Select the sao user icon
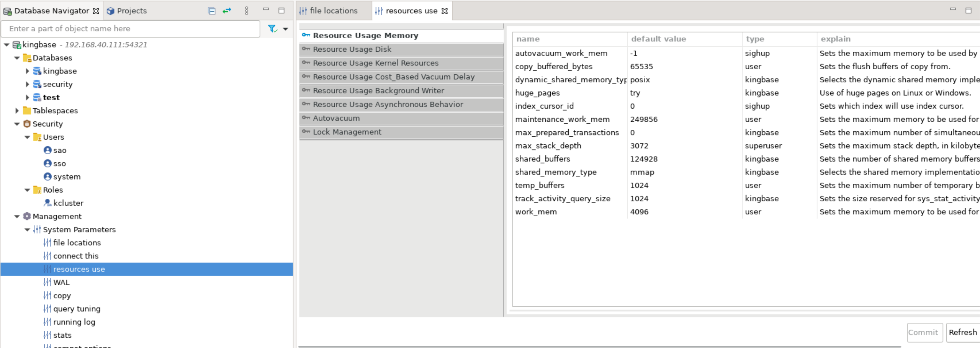This screenshot has height=348, width=980. pyautogui.click(x=47, y=150)
